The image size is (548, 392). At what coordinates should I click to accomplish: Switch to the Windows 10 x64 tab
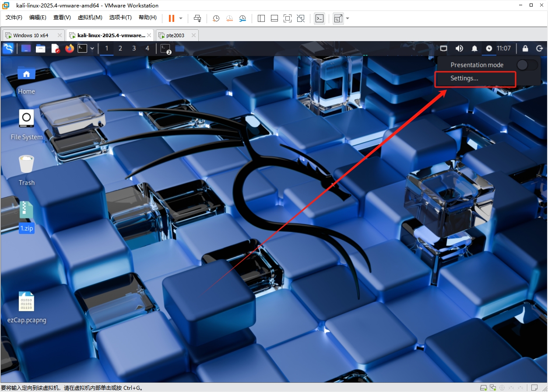coord(31,35)
